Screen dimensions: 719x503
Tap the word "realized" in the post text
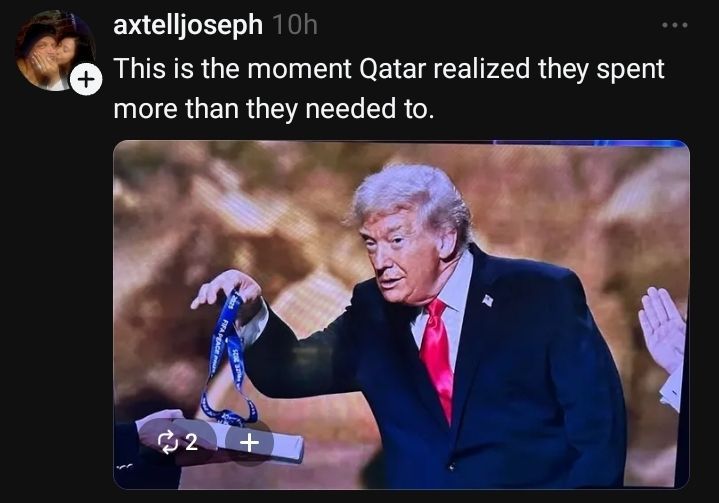point(481,68)
